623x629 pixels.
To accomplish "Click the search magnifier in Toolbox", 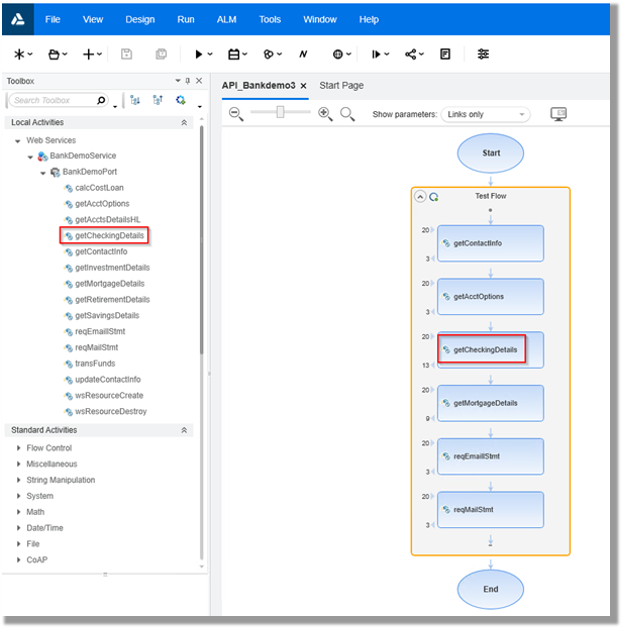I will (101, 100).
